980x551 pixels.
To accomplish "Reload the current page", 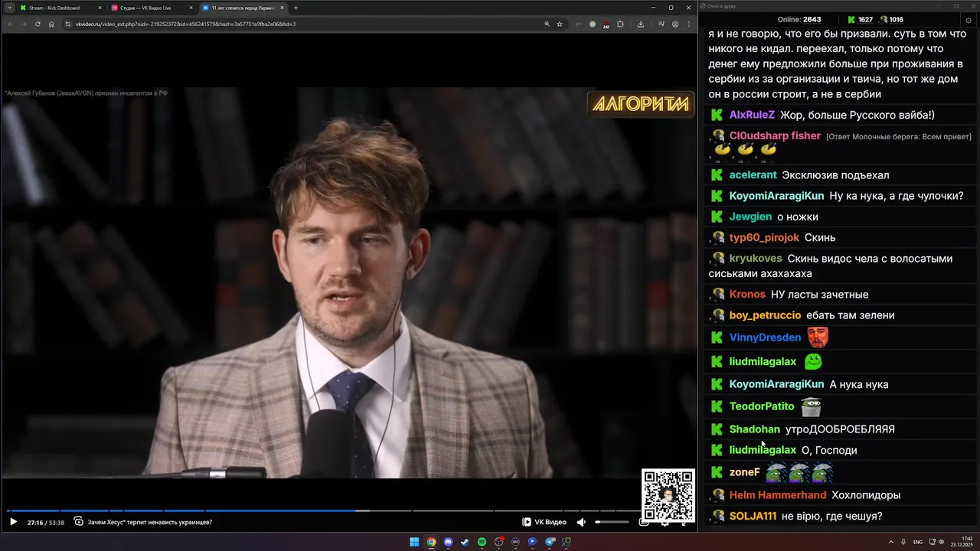I will pyautogui.click(x=38, y=24).
